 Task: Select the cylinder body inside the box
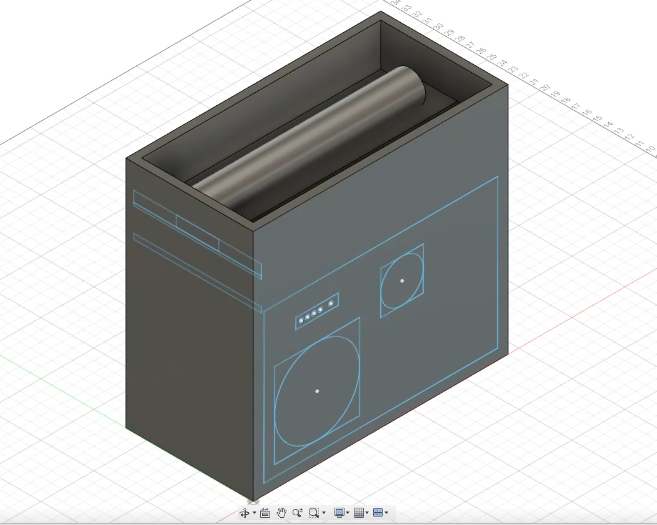point(310,138)
